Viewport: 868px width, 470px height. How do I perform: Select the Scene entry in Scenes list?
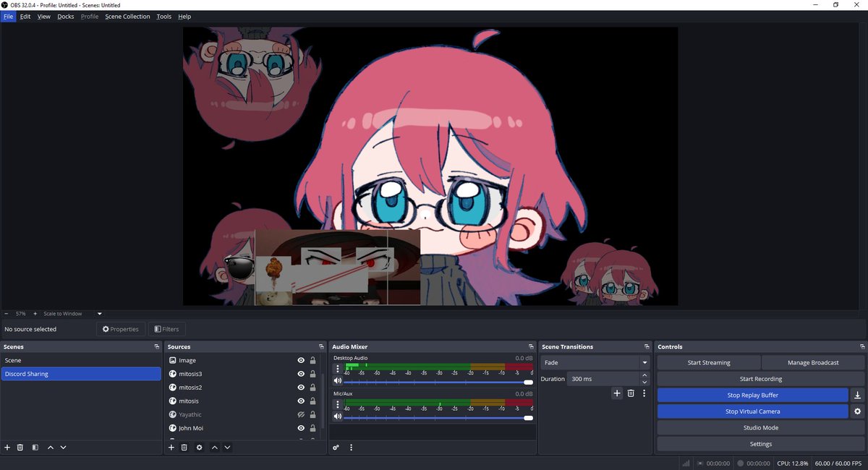pos(81,360)
